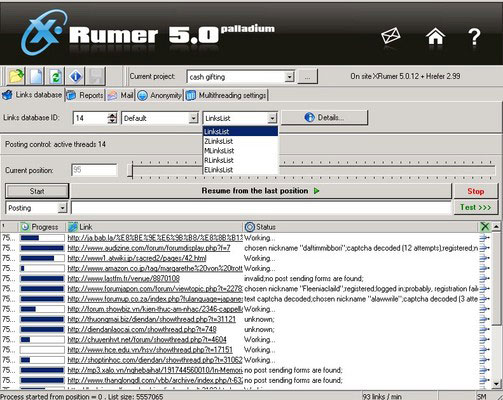The image size is (503, 400).
Task: Click the green Test >>> button
Action: 475,207
